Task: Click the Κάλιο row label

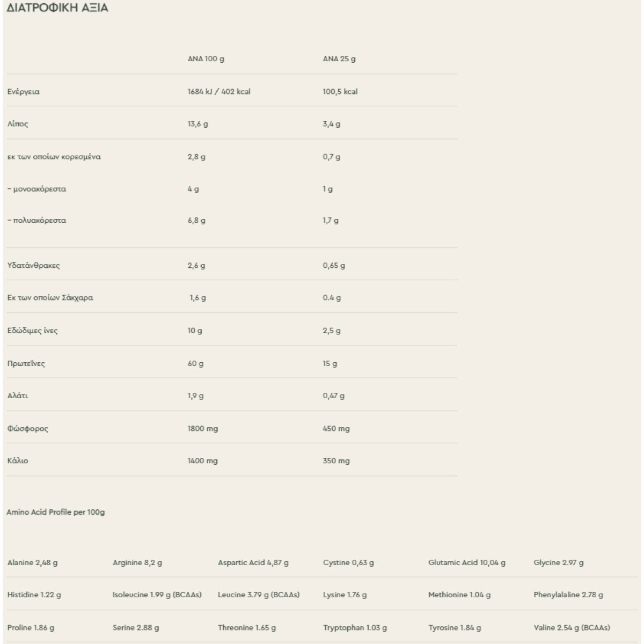Action: [18, 461]
